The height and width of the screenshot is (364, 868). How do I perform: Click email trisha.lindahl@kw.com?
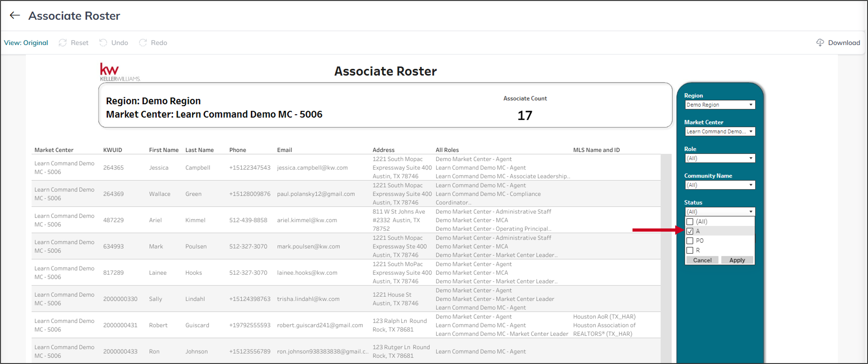tap(308, 299)
